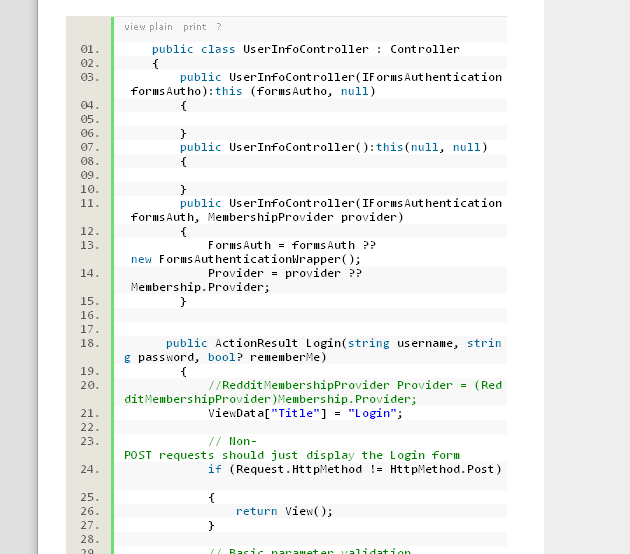The height and width of the screenshot is (554, 630).
Task: Select line number 26.
Action: pos(90,511)
